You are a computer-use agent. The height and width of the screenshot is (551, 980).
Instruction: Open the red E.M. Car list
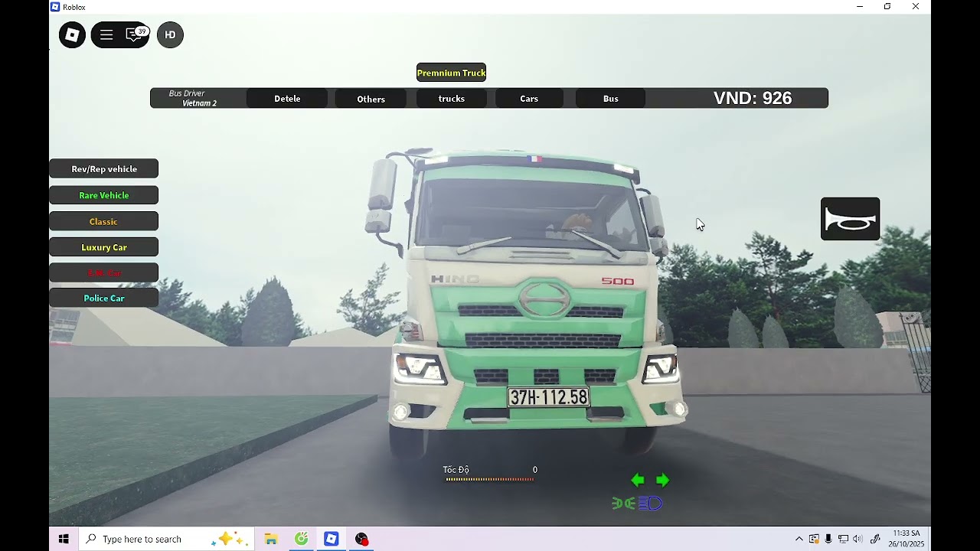click(x=104, y=272)
